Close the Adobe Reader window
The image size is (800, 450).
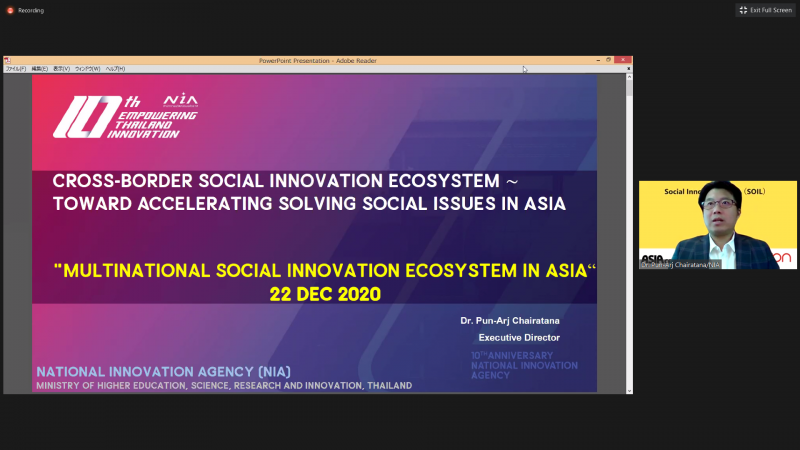[x=625, y=60]
